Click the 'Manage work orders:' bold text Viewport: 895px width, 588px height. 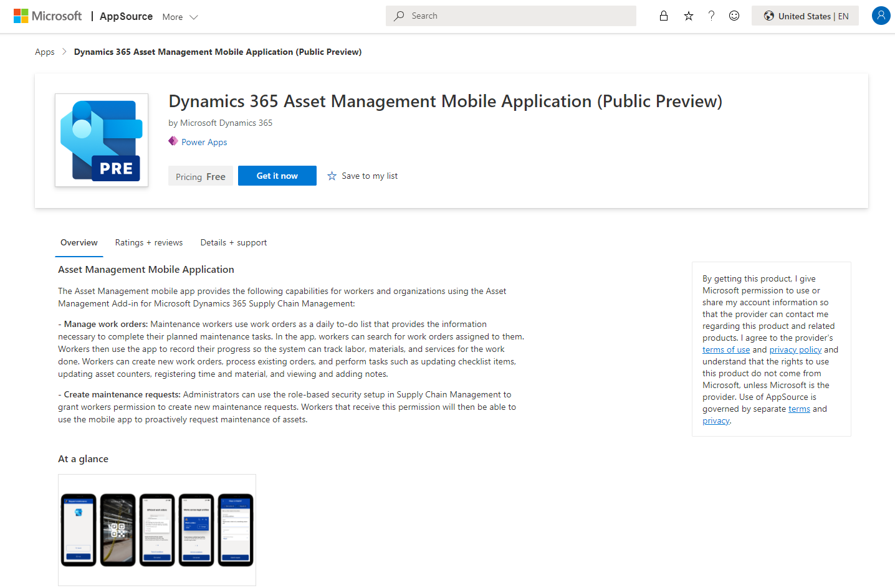pyautogui.click(x=106, y=325)
